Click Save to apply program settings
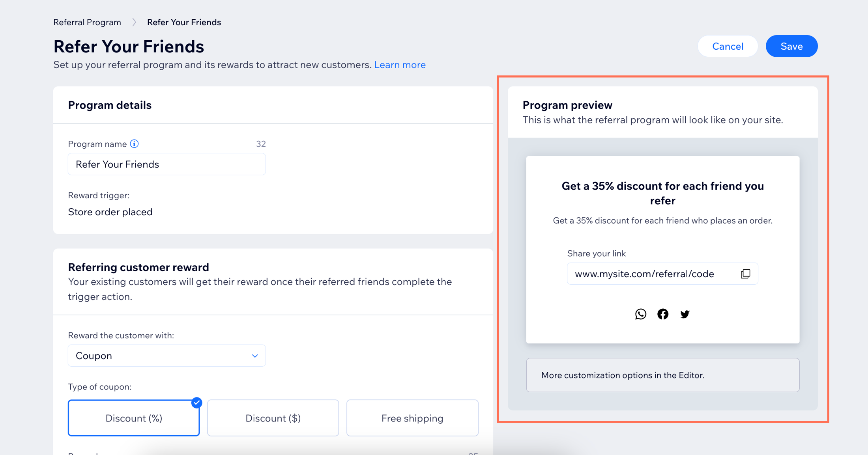The height and width of the screenshot is (455, 868). (791, 47)
